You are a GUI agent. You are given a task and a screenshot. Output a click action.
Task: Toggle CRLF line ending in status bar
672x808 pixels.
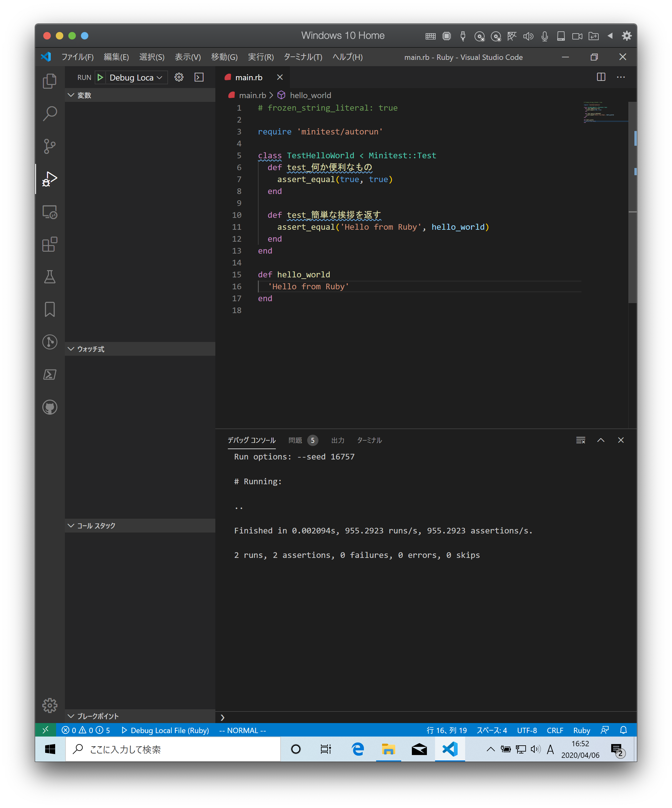pos(554,730)
